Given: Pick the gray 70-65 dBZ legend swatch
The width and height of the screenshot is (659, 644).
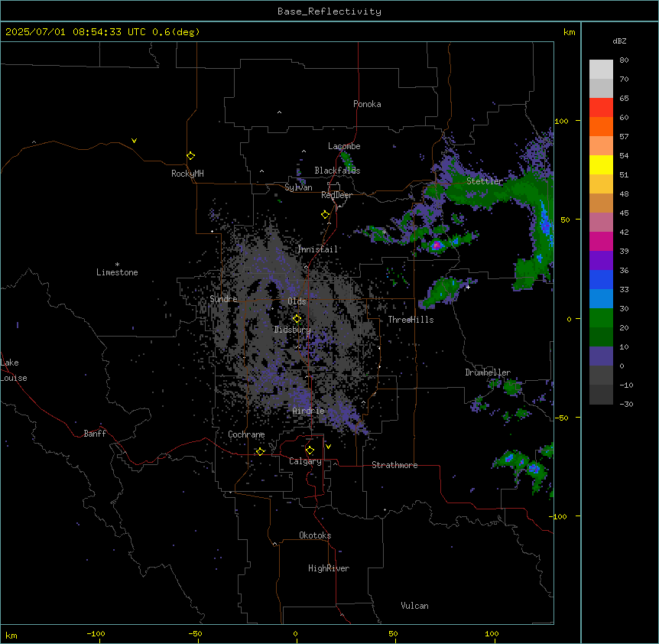Looking at the screenshot, I should [x=601, y=88].
